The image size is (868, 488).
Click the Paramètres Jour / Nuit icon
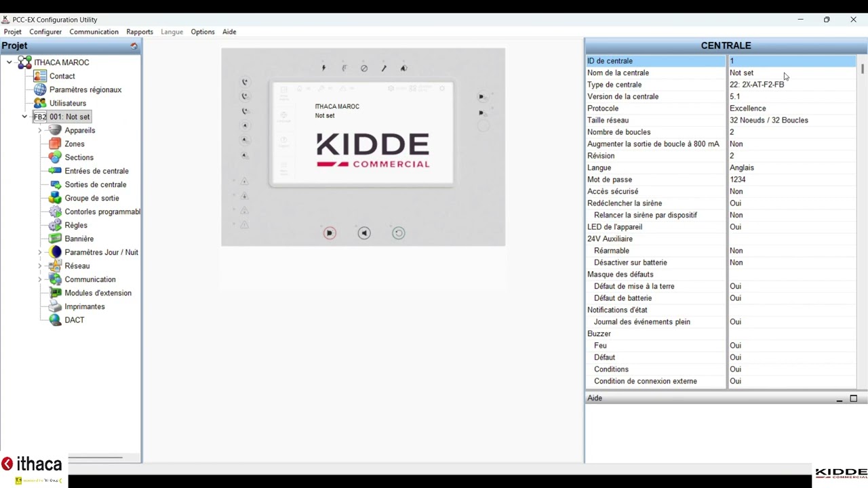click(x=55, y=252)
